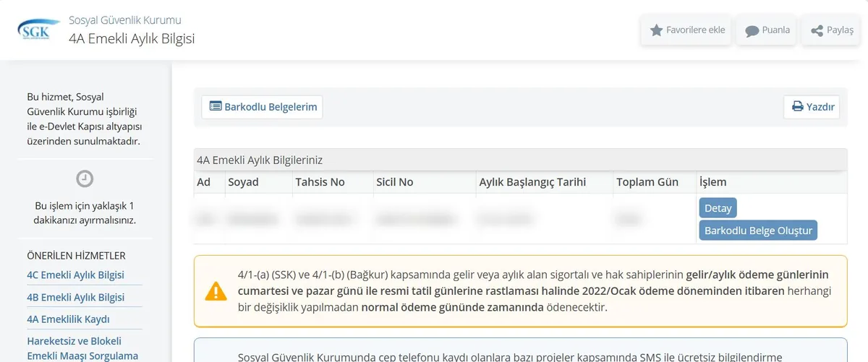The height and width of the screenshot is (362, 868).
Task: Click the star icon in Favorilere ekle
Action: pyautogui.click(x=656, y=30)
